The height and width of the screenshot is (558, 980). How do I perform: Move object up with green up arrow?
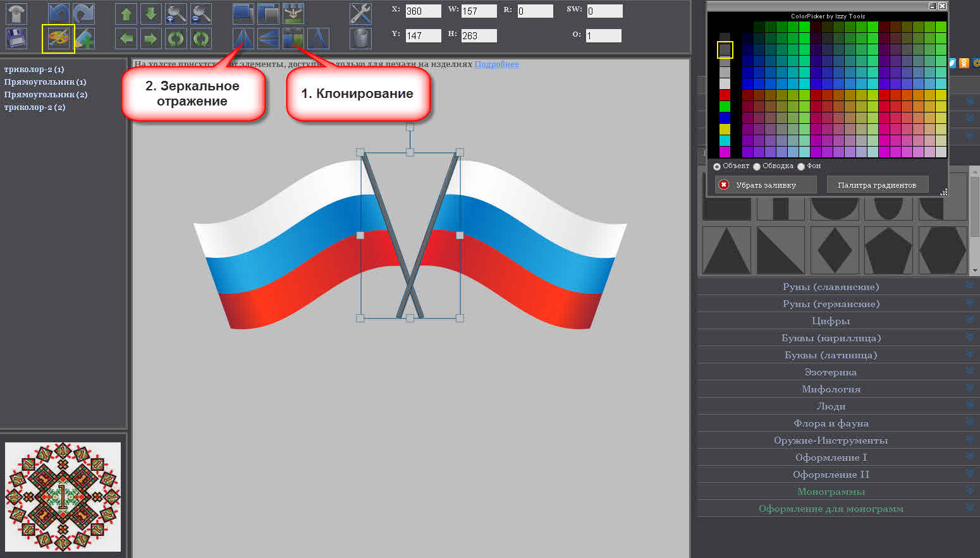pyautogui.click(x=126, y=13)
